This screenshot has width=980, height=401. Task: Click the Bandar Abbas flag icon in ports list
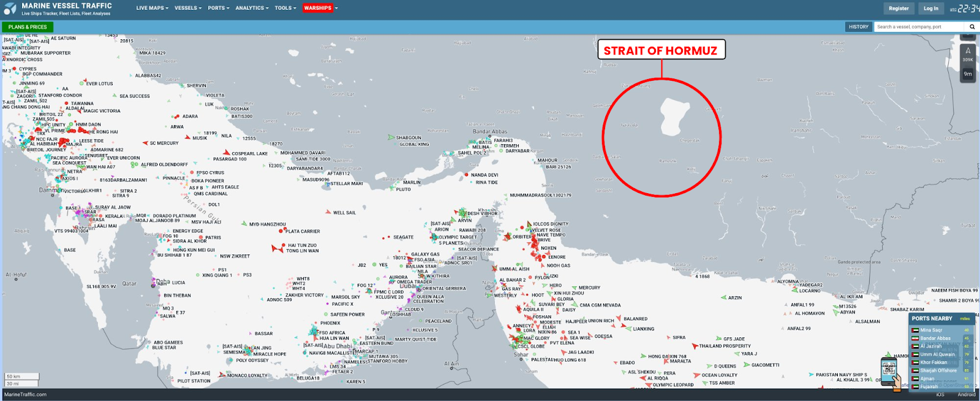[915, 338]
